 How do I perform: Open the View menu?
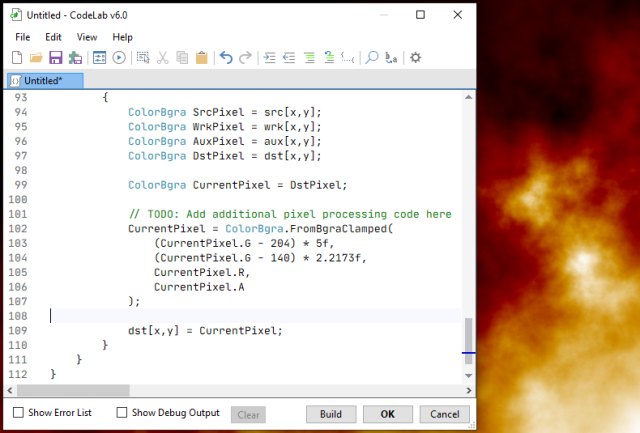pos(87,37)
